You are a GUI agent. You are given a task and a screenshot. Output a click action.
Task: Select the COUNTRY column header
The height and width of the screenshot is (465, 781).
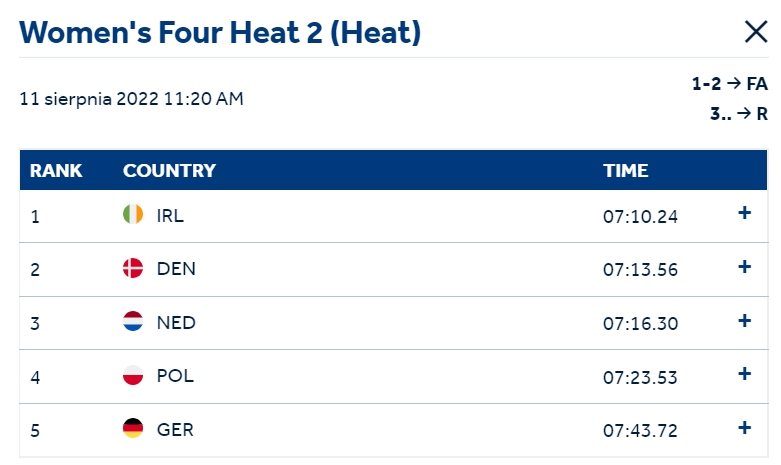pos(169,171)
